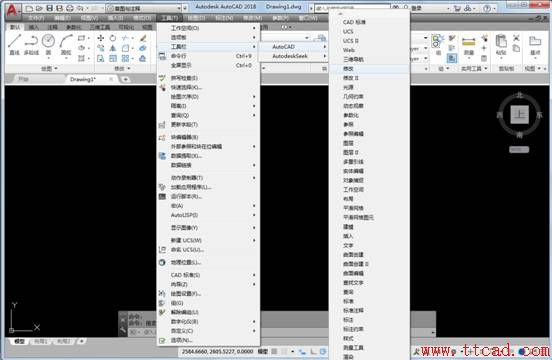Toggle the 测量工具 toolbar in the list
The width and height of the screenshot is (552, 360).
point(369,348)
